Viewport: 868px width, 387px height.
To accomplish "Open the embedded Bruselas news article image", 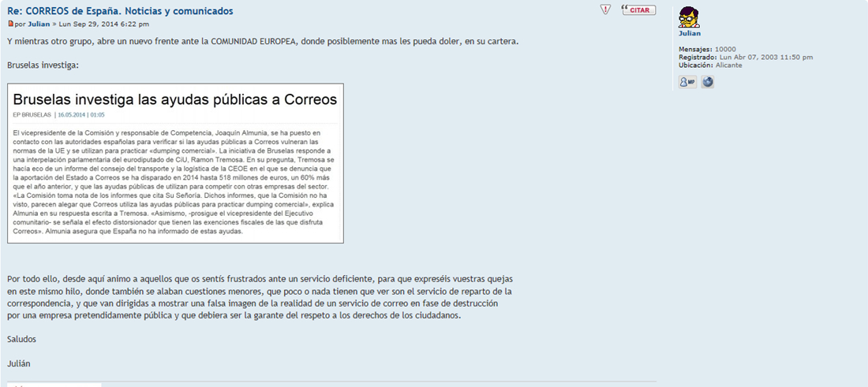I will [x=175, y=163].
